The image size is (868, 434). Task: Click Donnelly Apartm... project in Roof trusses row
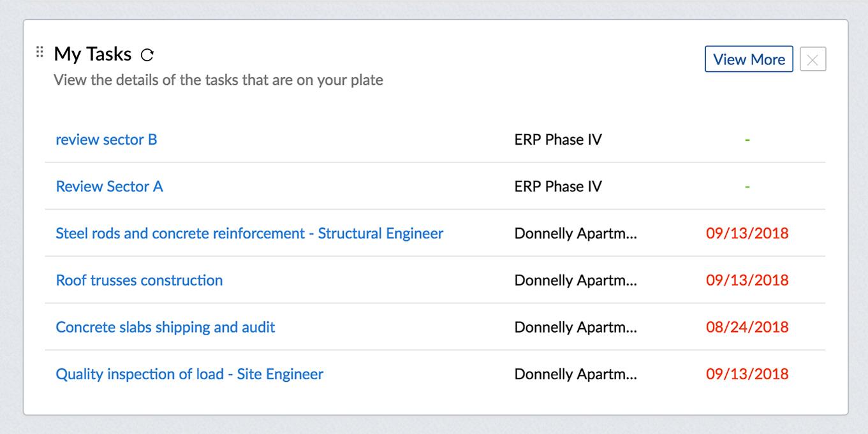click(x=575, y=280)
